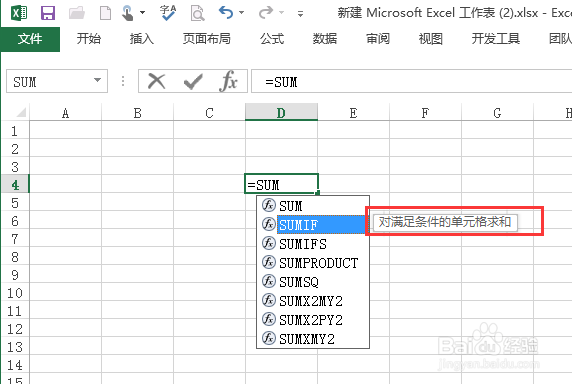Expand touch mode dropdown arrow
The width and height of the screenshot is (572, 384).
[142, 13]
